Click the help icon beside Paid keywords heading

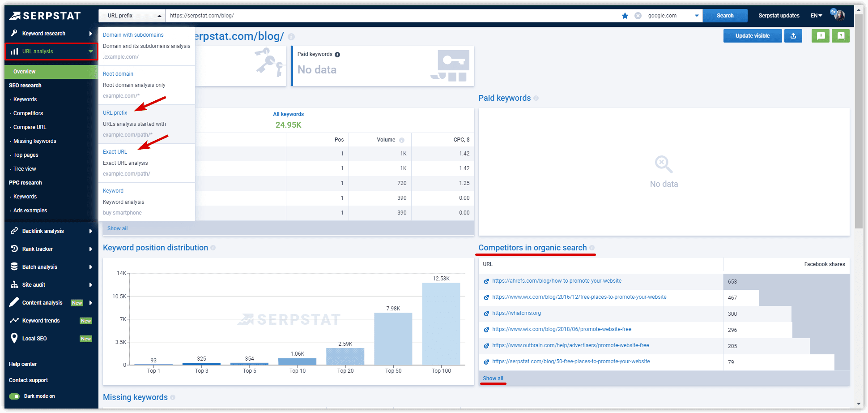coord(536,98)
